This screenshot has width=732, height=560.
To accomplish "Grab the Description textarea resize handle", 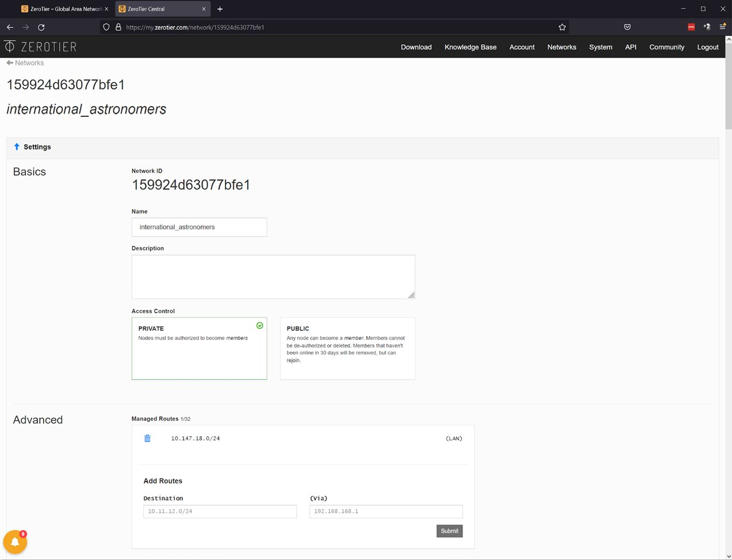I will (x=411, y=295).
